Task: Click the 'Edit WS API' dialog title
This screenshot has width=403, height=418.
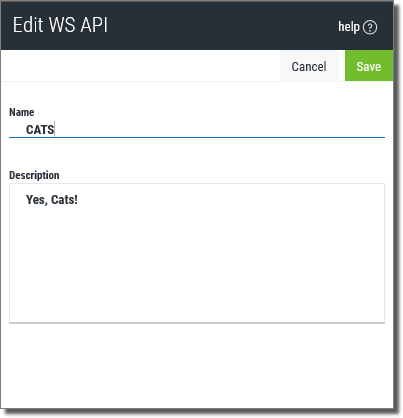Action: [x=60, y=25]
